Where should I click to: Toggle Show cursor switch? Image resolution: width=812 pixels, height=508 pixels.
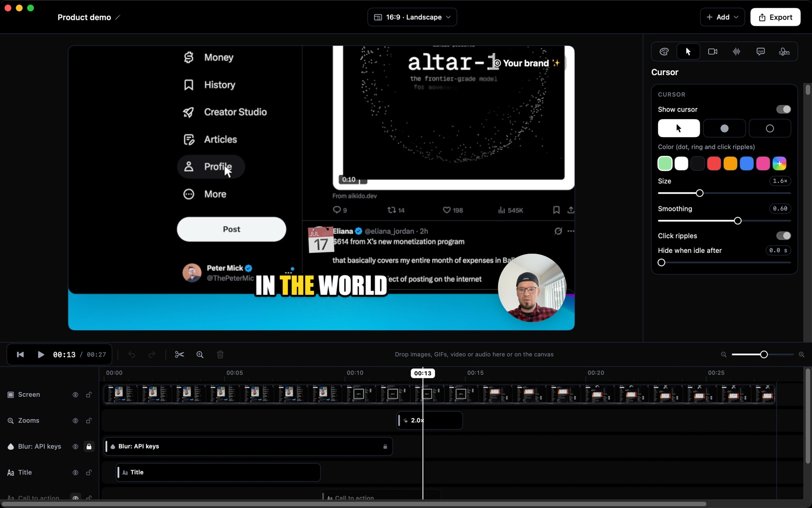(x=784, y=109)
